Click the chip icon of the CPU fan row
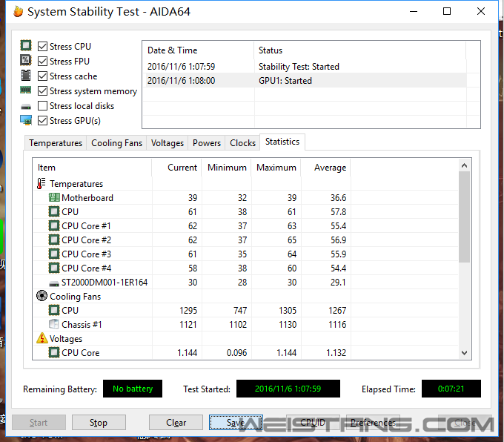504x442 pixels. coord(54,311)
